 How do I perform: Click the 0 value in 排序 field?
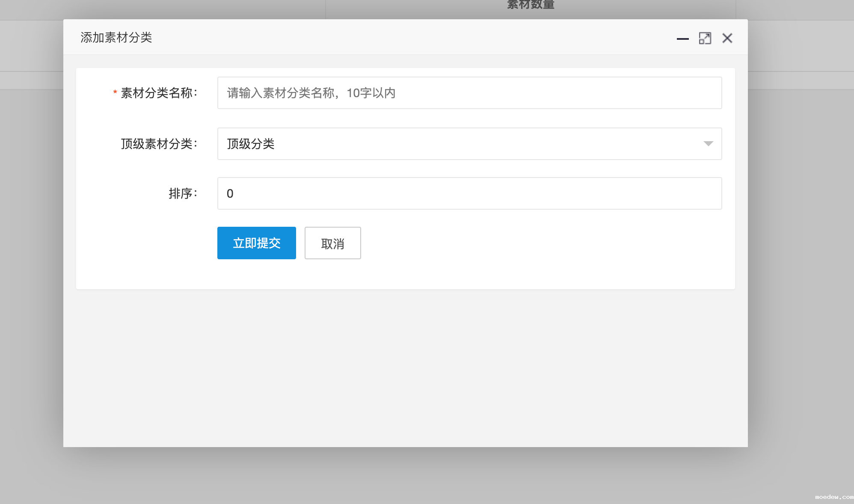click(x=230, y=194)
